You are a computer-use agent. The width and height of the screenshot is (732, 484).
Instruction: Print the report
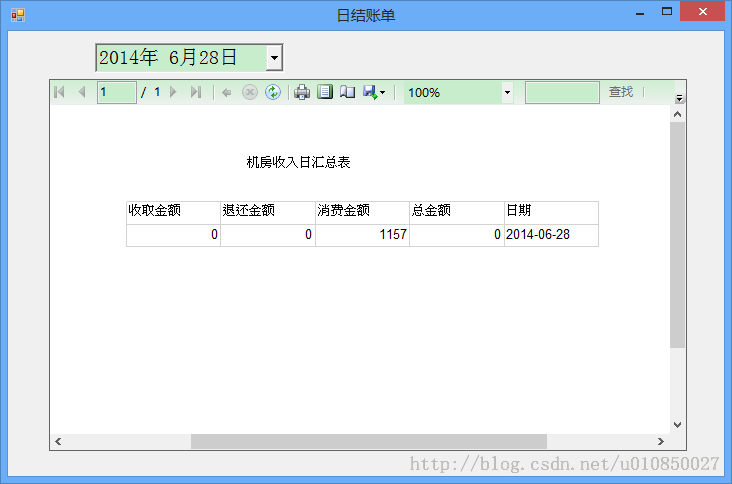point(302,92)
